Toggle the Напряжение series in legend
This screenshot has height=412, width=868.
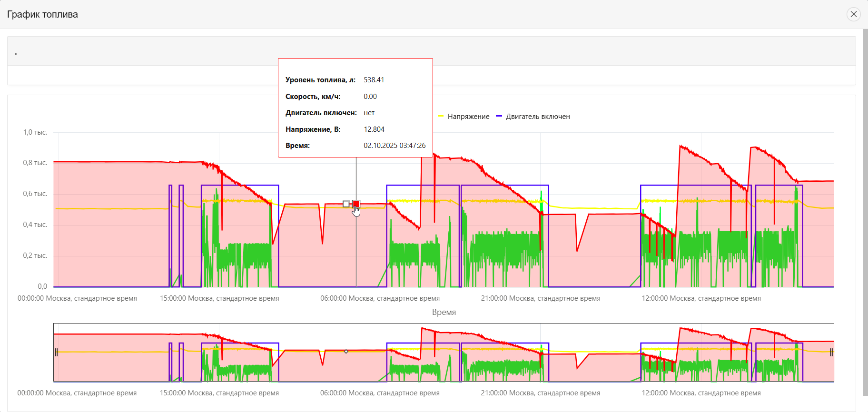click(468, 117)
